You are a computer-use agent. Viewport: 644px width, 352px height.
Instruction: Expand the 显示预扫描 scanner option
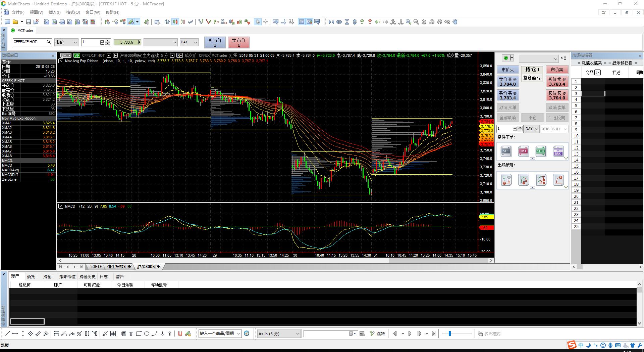point(623,63)
